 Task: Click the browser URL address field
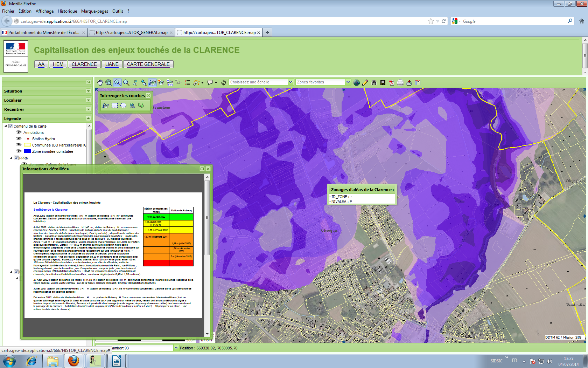tap(224, 21)
